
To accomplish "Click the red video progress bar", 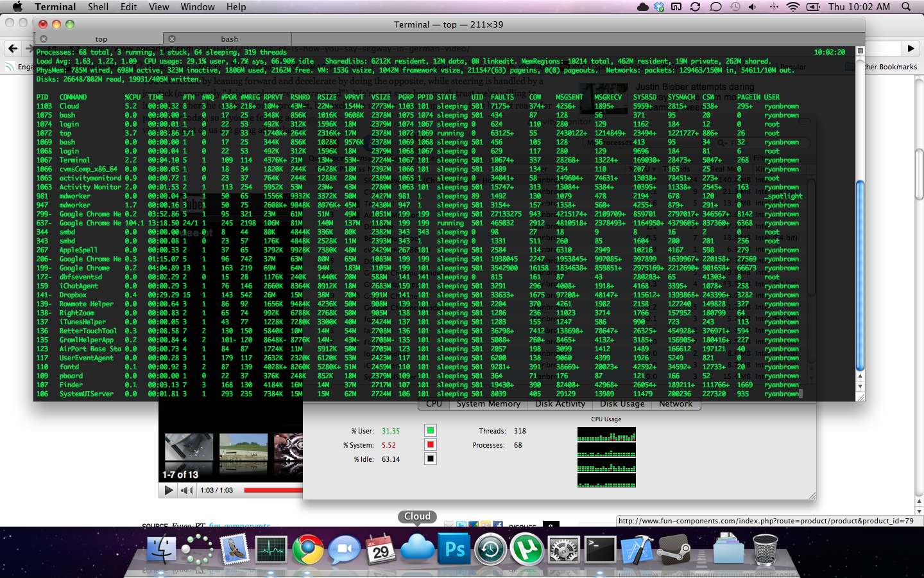I will click(x=273, y=490).
